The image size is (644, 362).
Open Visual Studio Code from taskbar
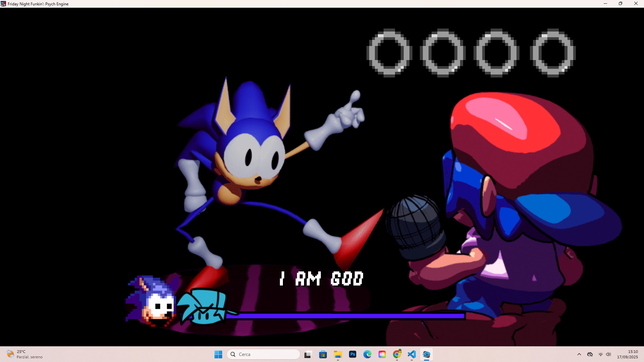(412, 354)
